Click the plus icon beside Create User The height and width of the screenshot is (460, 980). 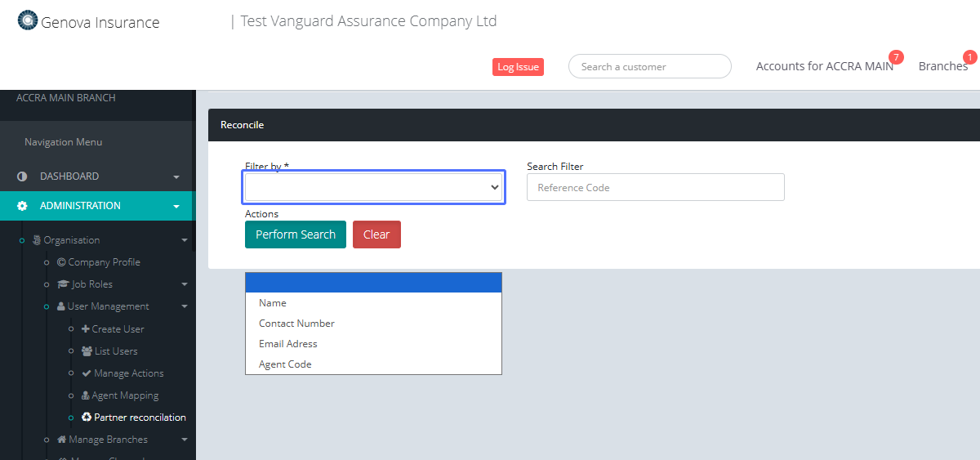click(x=86, y=329)
